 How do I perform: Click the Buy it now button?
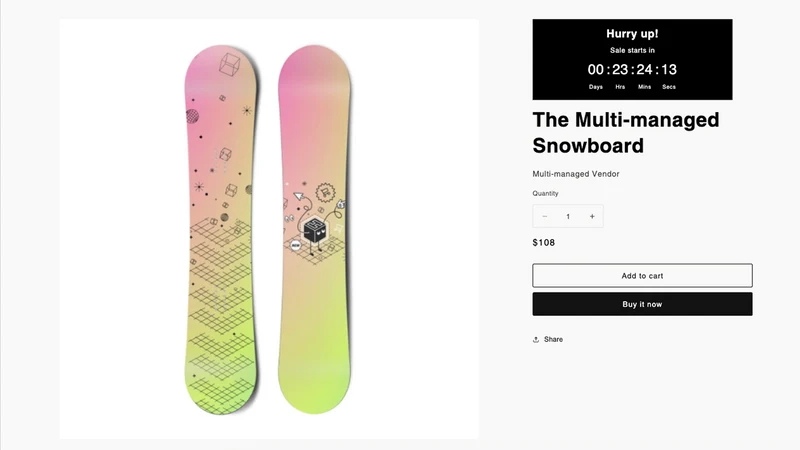(642, 304)
